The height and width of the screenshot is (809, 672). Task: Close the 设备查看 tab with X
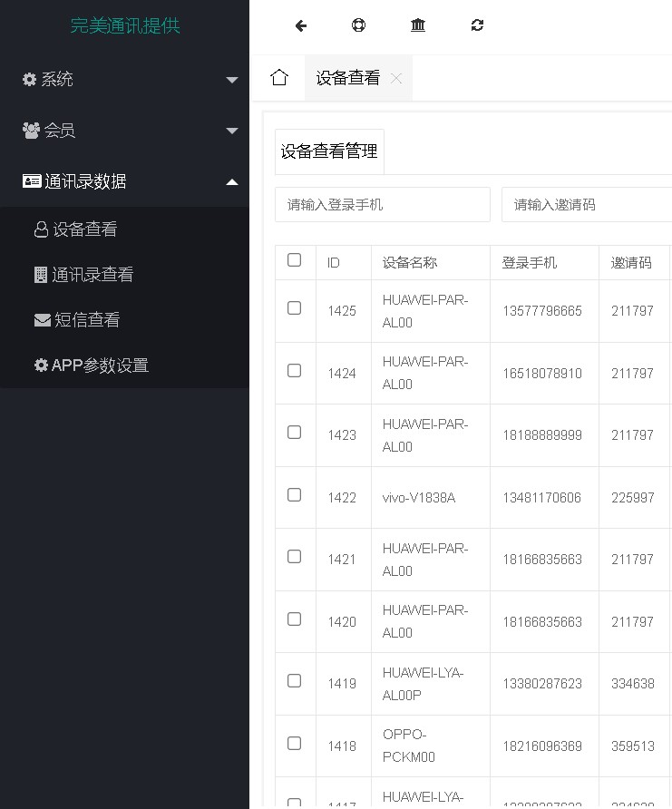click(396, 78)
